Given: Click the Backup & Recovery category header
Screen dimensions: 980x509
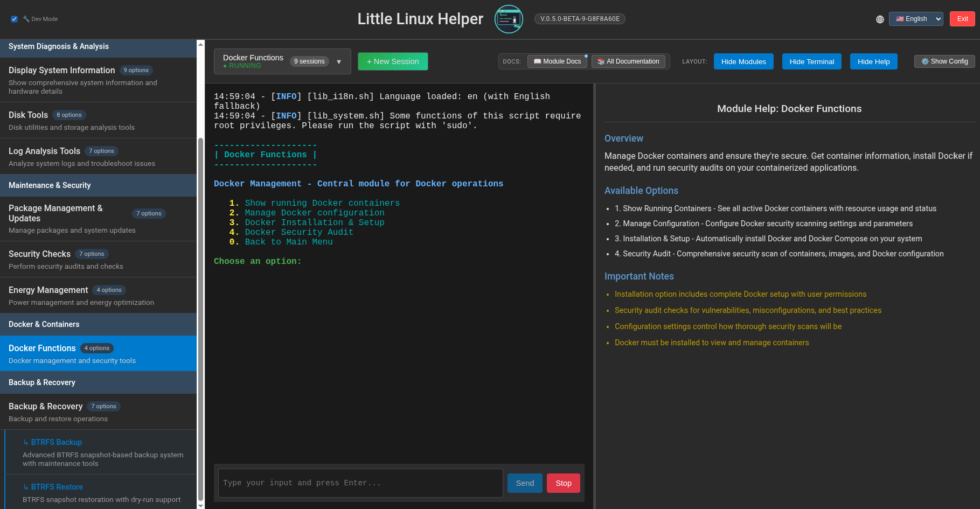Looking at the screenshot, I should click(98, 382).
